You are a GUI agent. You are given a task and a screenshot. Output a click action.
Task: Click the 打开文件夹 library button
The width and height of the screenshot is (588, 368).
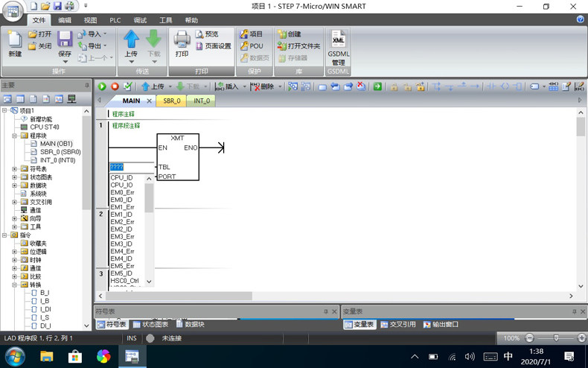tap(298, 45)
